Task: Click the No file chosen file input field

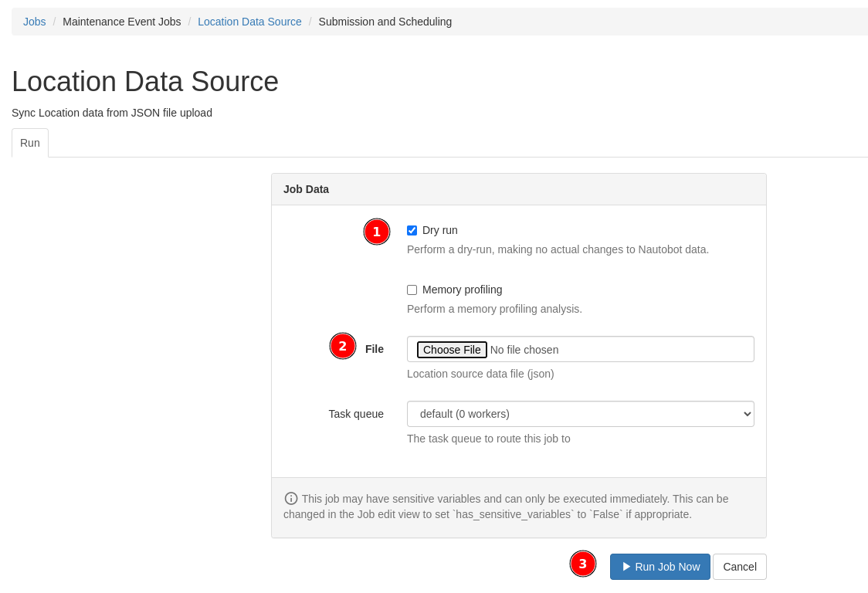Action: pos(579,349)
